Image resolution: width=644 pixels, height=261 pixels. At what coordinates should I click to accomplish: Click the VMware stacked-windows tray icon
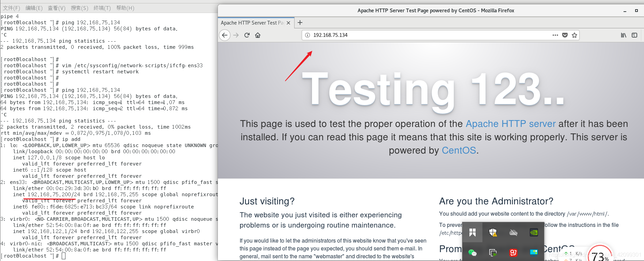pos(493,252)
